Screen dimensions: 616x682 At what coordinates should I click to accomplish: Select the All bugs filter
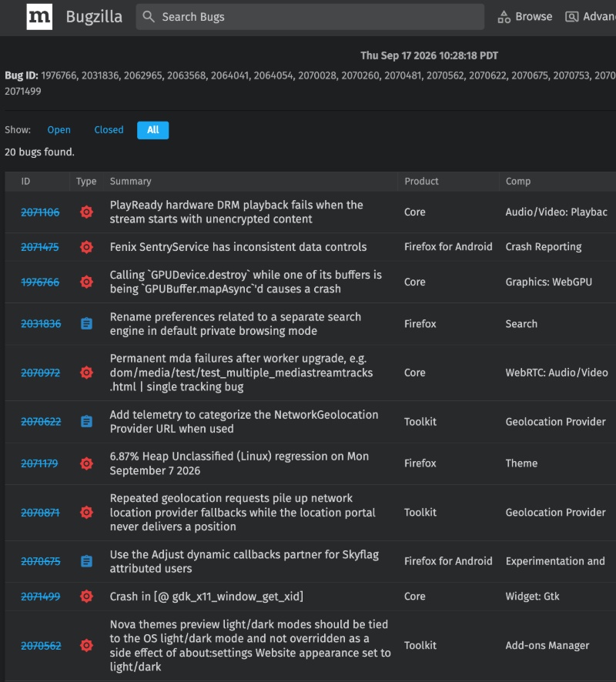pos(152,130)
